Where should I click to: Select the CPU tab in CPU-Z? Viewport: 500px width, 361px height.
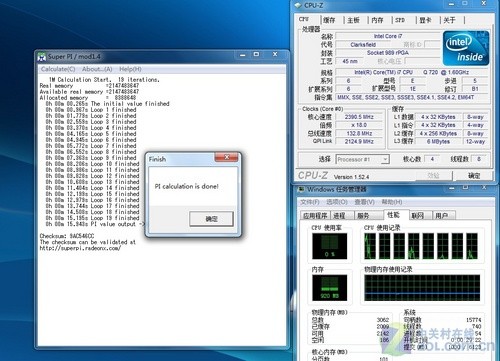pyautogui.click(x=304, y=19)
